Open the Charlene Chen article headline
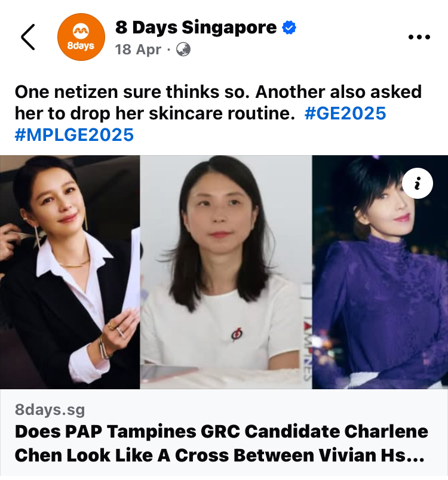 coord(222,443)
